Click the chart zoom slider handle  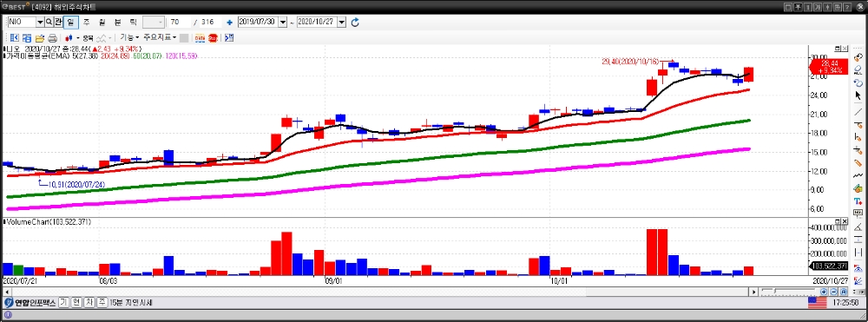(x=774, y=292)
